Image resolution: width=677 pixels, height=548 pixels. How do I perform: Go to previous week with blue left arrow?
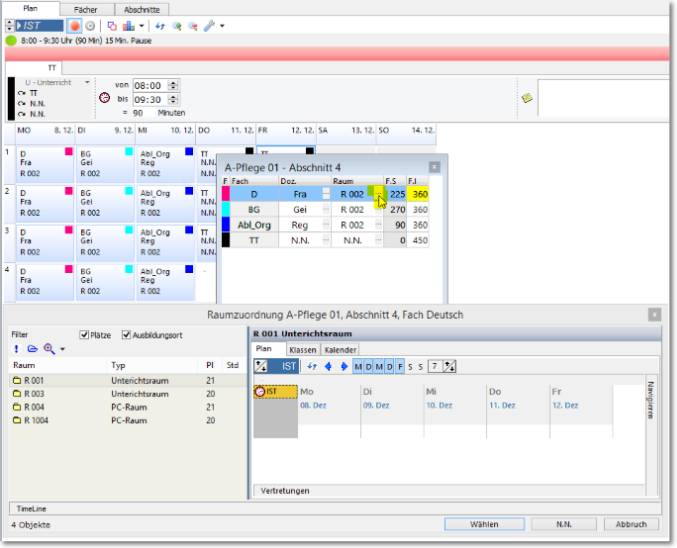[327, 367]
